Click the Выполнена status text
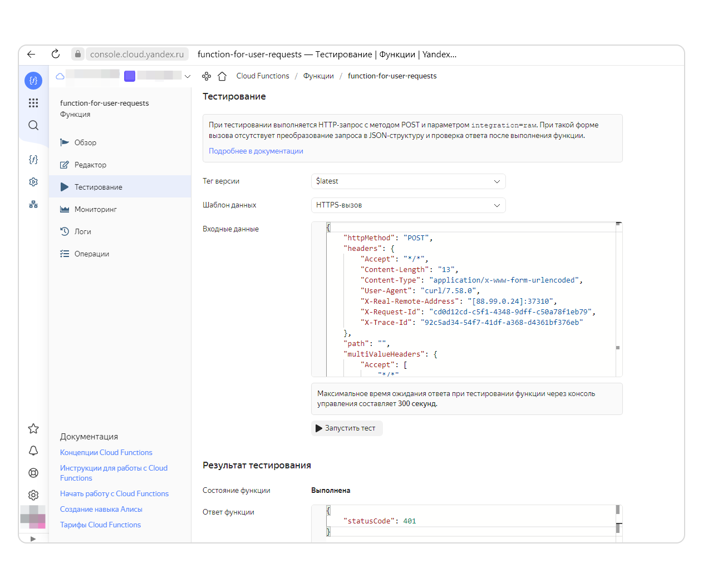The height and width of the screenshot is (588, 703). 331,491
